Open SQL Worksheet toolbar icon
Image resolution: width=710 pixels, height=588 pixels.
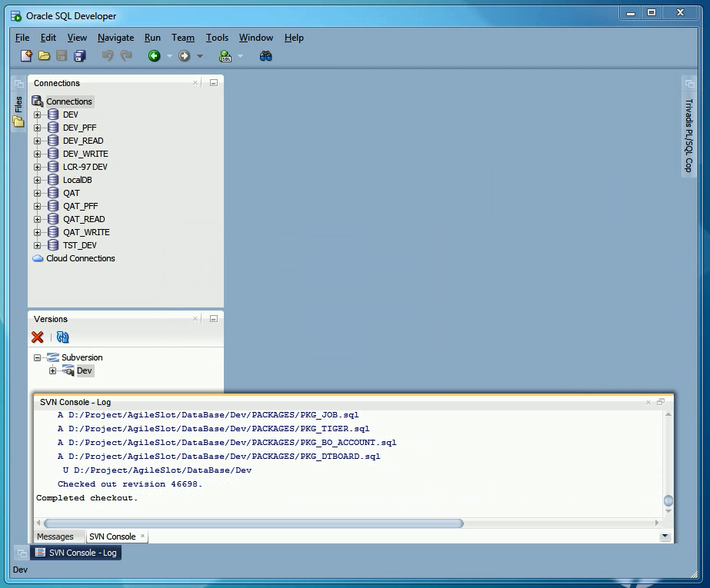coord(225,55)
